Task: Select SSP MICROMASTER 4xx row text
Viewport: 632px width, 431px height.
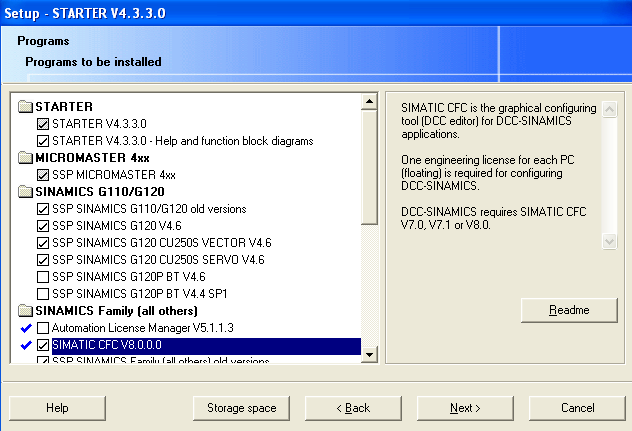Action: pyautogui.click(x=114, y=175)
